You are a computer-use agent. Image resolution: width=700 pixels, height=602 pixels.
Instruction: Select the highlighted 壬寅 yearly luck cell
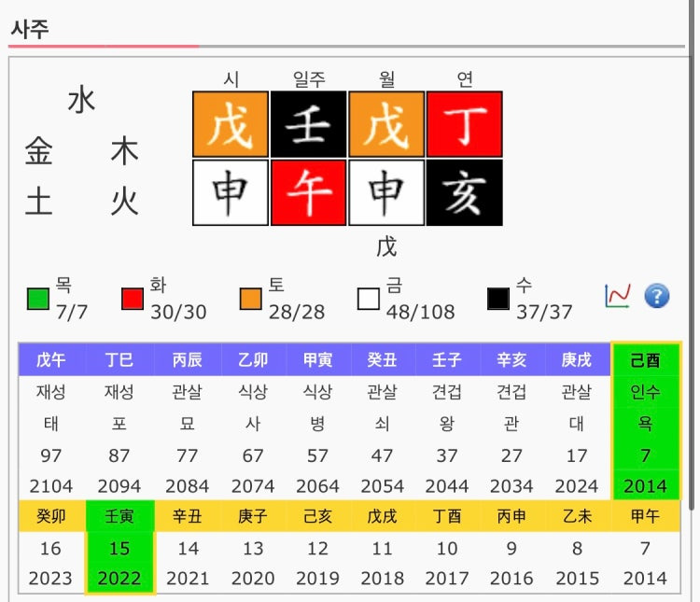(x=119, y=516)
